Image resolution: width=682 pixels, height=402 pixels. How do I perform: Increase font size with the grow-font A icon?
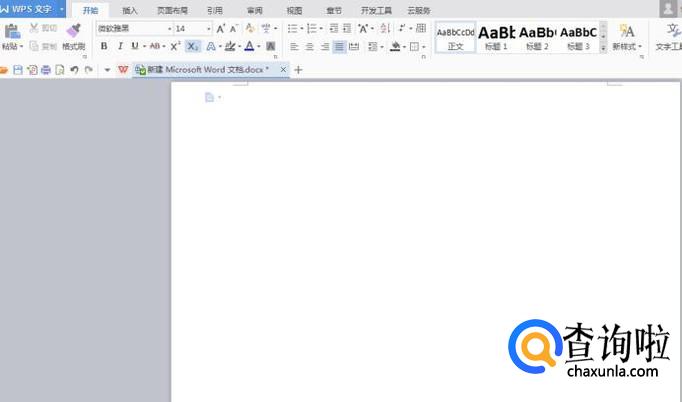coord(221,29)
